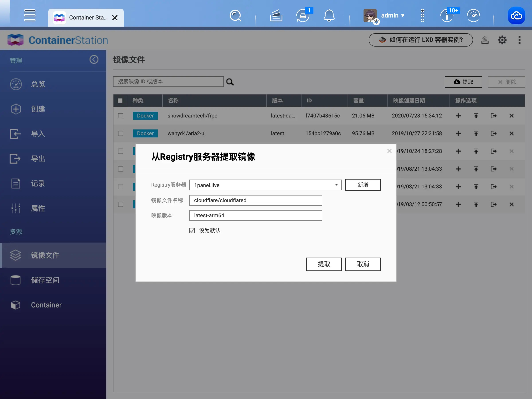Click the 新增 add registry button
The height and width of the screenshot is (399, 532).
point(363,185)
